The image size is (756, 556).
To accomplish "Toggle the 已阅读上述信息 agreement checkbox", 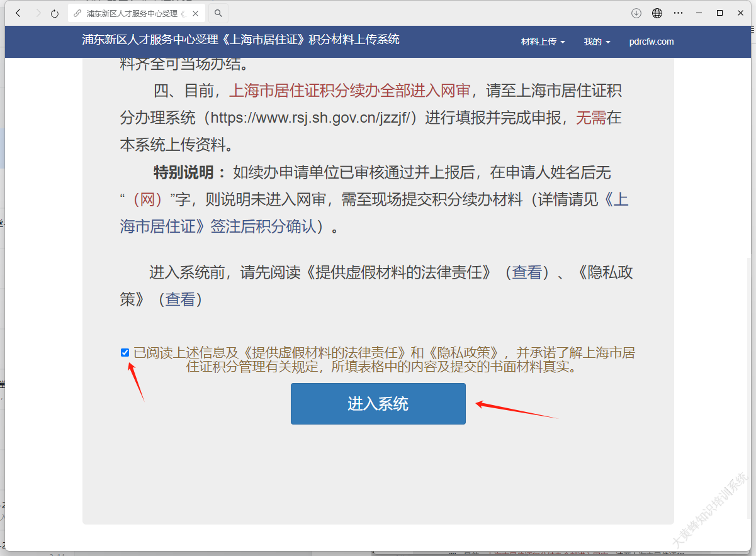I will pos(125,353).
